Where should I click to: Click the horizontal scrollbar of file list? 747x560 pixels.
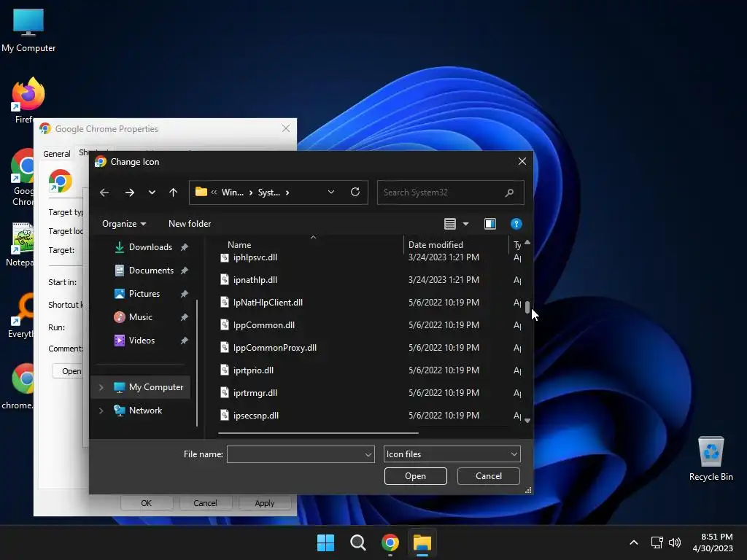(318, 433)
